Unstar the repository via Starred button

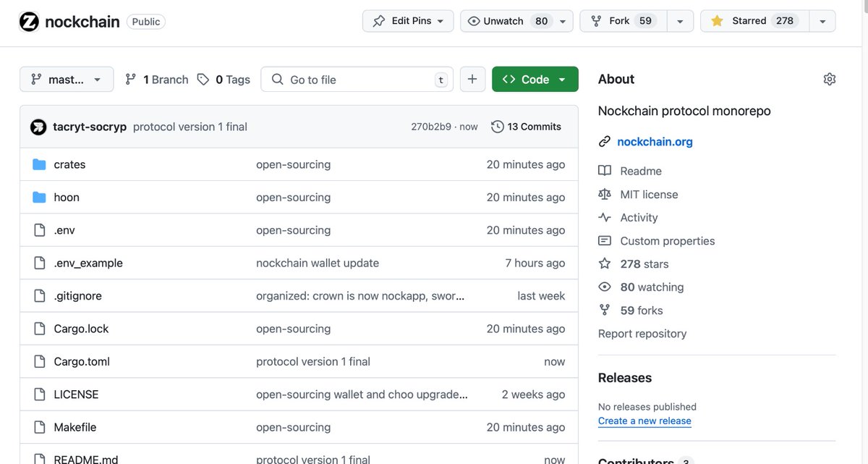(x=754, y=21)
